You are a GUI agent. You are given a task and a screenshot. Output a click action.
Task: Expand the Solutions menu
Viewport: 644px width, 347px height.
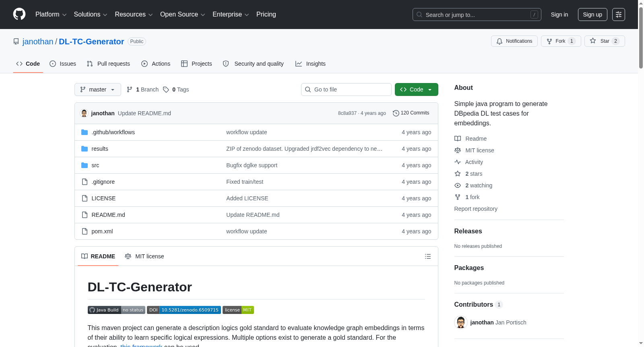click(x=91, y=15)
